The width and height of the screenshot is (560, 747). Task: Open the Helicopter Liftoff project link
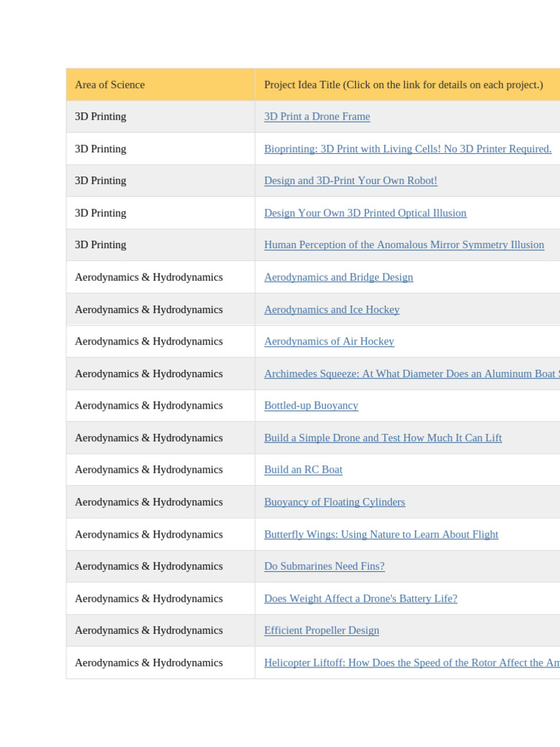point(412,663)
